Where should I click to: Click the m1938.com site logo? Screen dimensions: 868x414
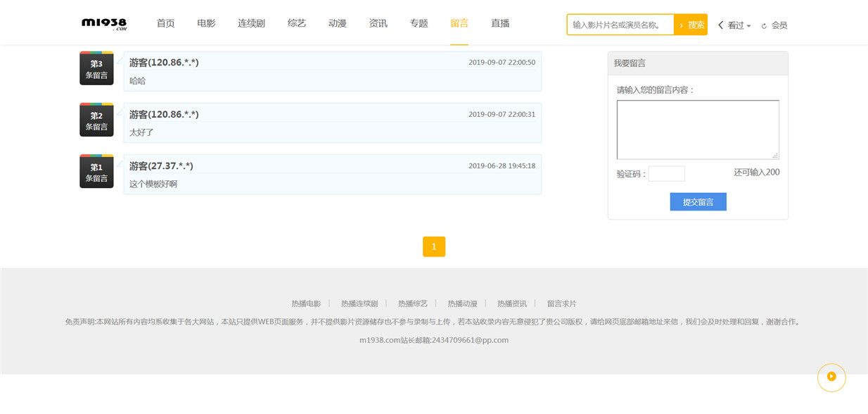click(x=104, y=24)
